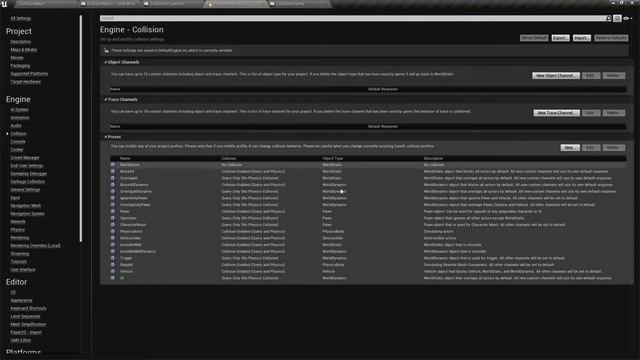
Task: Click the Export button
Action: point(560,38)
